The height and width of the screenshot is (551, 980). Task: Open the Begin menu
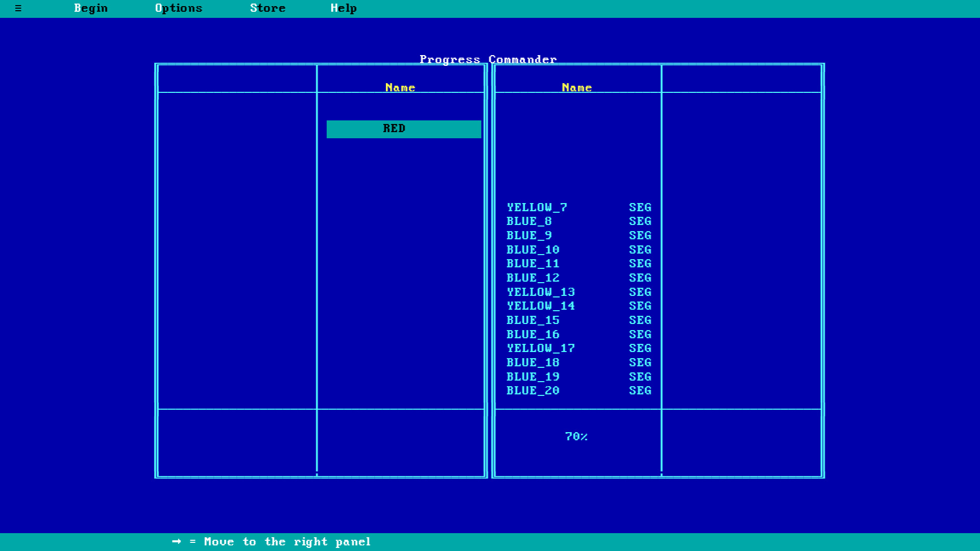pos(91,8)
